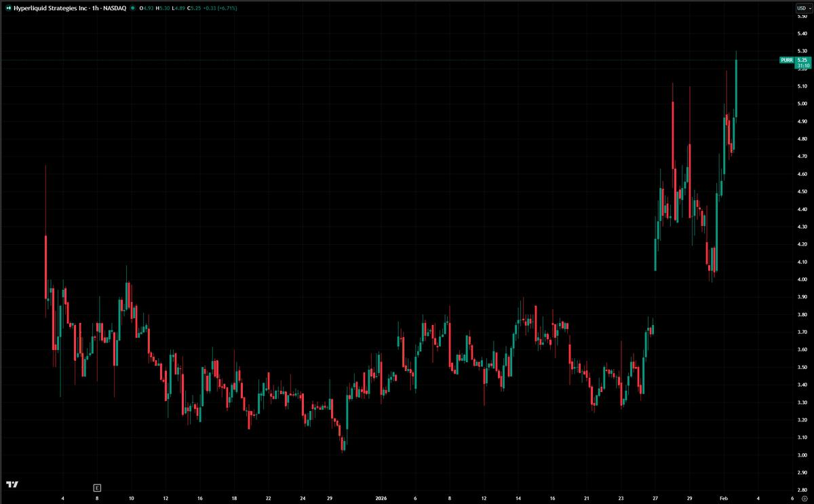
Task: Click the 27 date on time axis
Action: 656,497
